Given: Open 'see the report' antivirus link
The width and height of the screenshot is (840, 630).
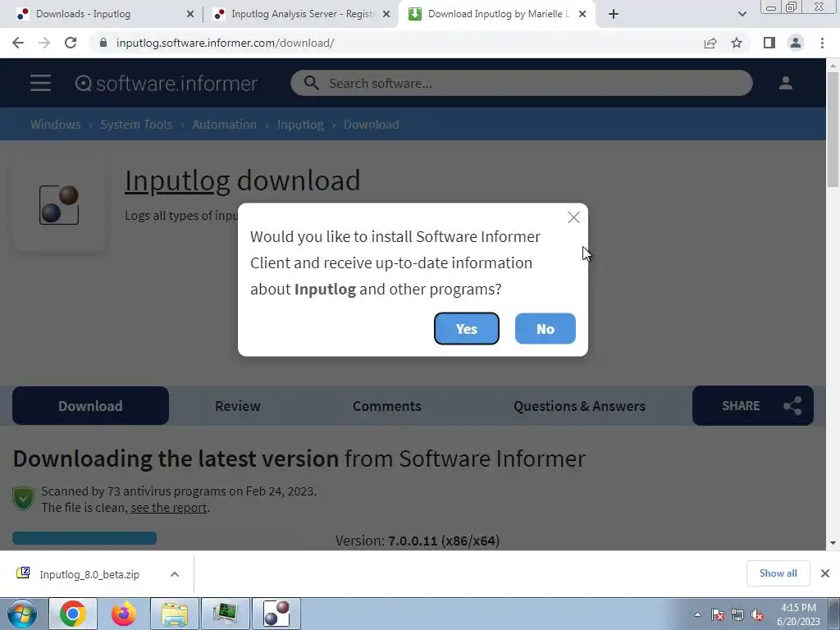Looking at the screenshot, I should tap(168, 507).
